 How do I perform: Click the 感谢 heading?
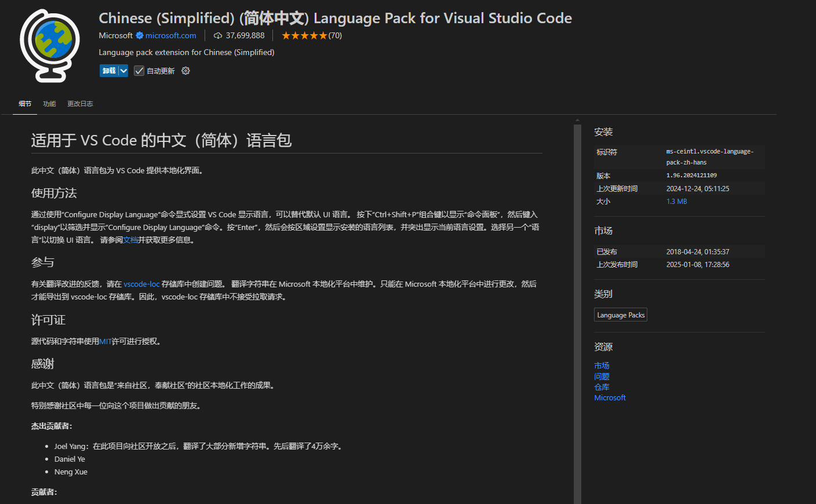click(x=43, y=364)
